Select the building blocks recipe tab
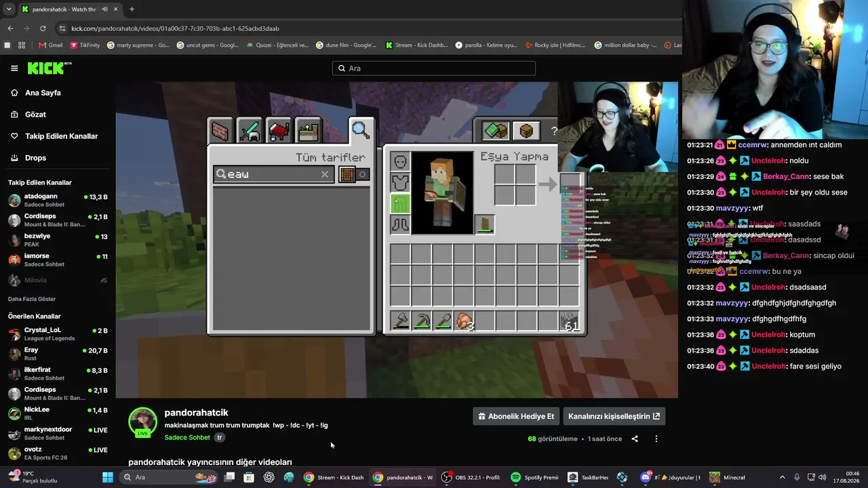The height and width of the screenshot is (488, 868). (x=220, y=131)
